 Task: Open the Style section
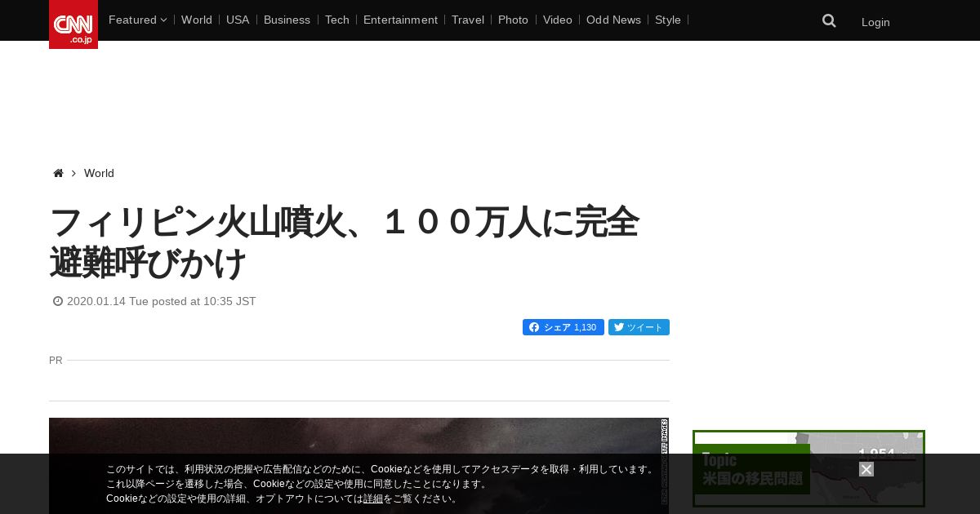(x=668, y=20)
